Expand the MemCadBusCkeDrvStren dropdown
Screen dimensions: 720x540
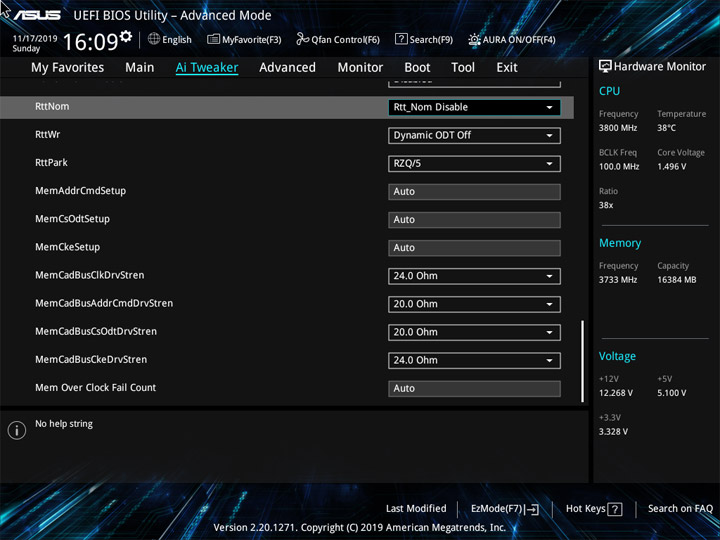point(474,360)
